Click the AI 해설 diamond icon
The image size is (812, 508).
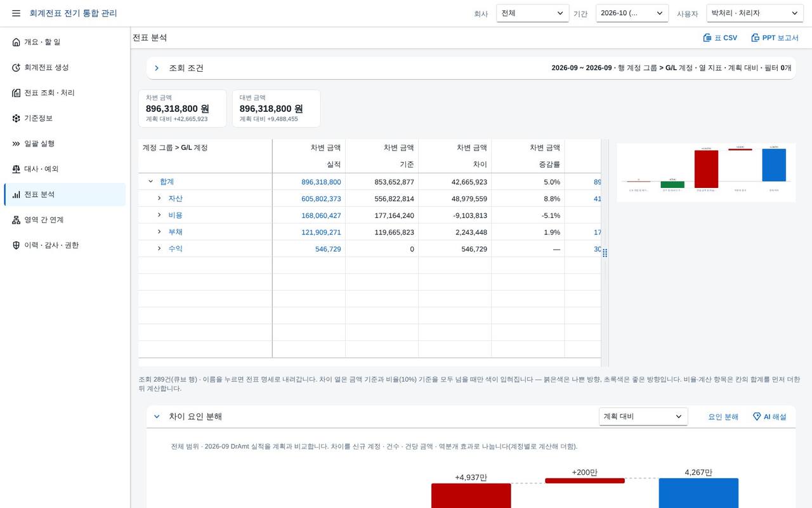(x=757, y=417)
